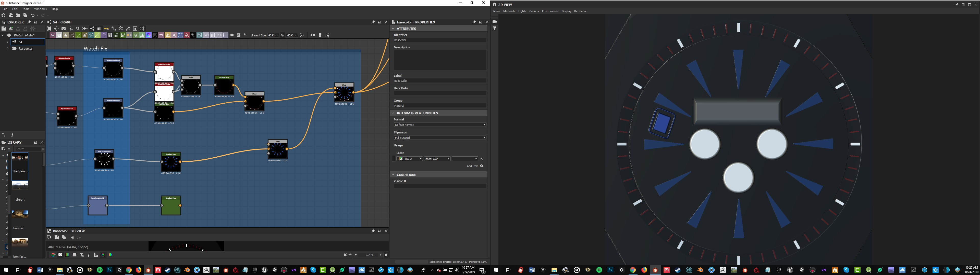
Task: Click the save icon in Explorer panel
Action: pyautogui.click(x=4, y=29)
